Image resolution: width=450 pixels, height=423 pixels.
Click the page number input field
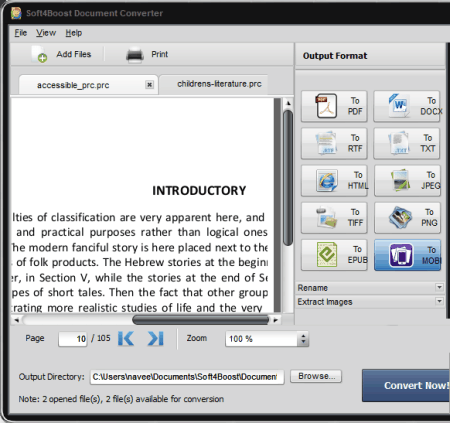tap(73, 339)
